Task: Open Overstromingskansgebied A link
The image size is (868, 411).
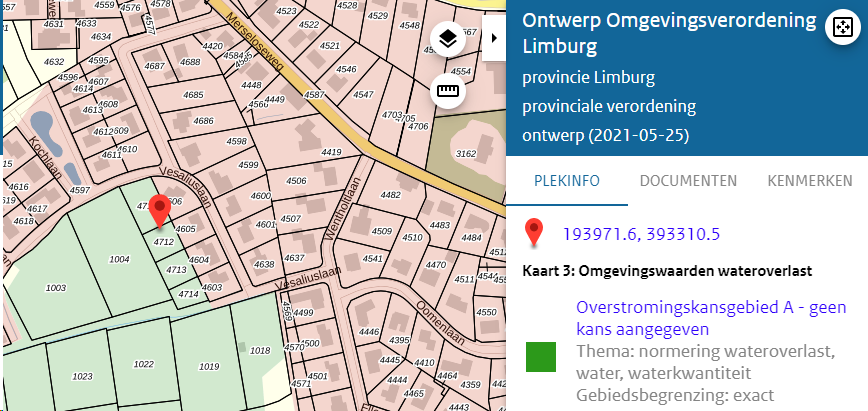Action: pyautogui.click(x=711, y=318)
